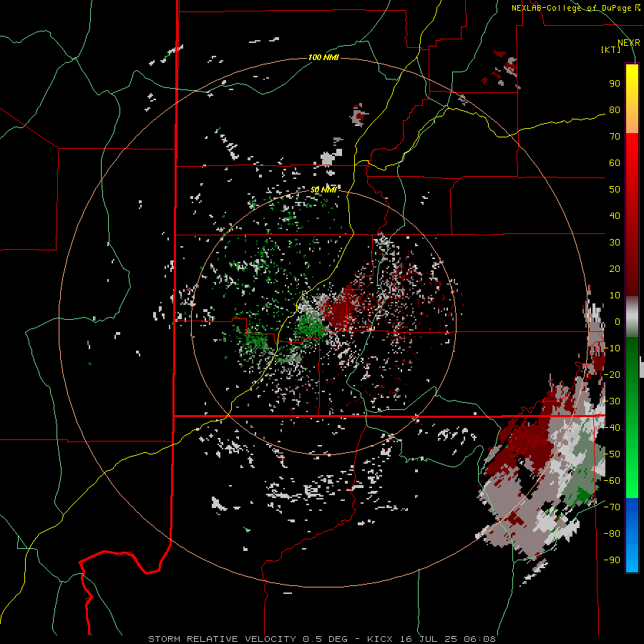The width and height of the screenshot is (644, 644).
Task: Click the '10' value on the color scale
Action: coord(615,296)
